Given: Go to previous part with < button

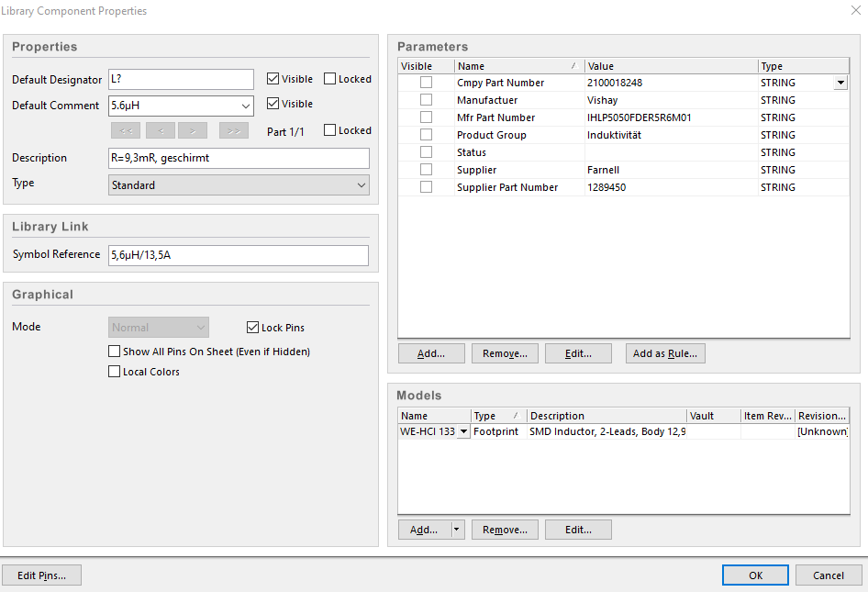Looking at the screenshot, I should [x=161, y=130].
